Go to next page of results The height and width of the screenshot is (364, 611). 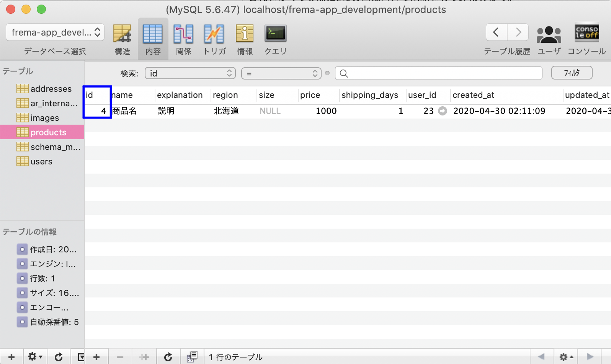[590, 357]
